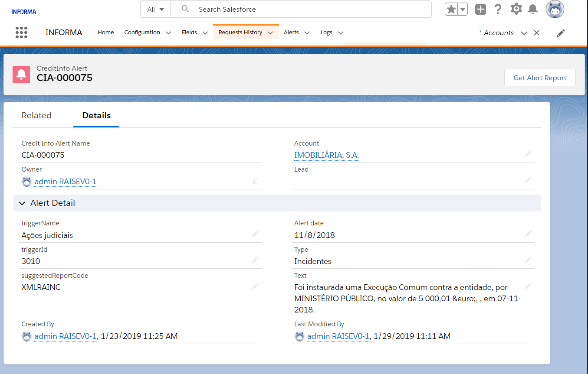Screen dimensions: 588x374
Task: Open the Setup gear icon
Action: (x=516, y=9)
